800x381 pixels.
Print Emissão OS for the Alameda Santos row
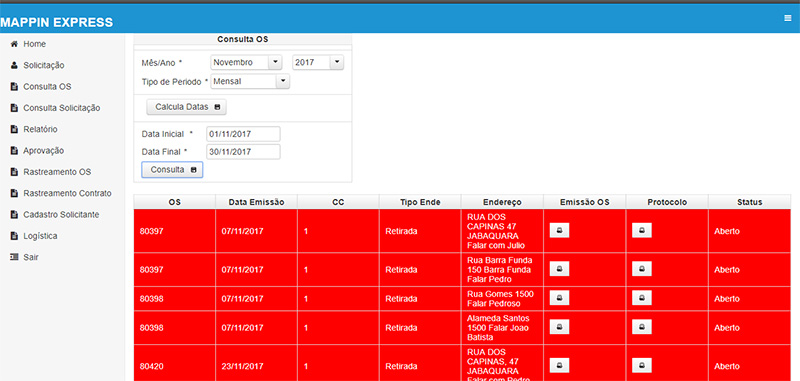pyautogui.click(x=559, y=327)
